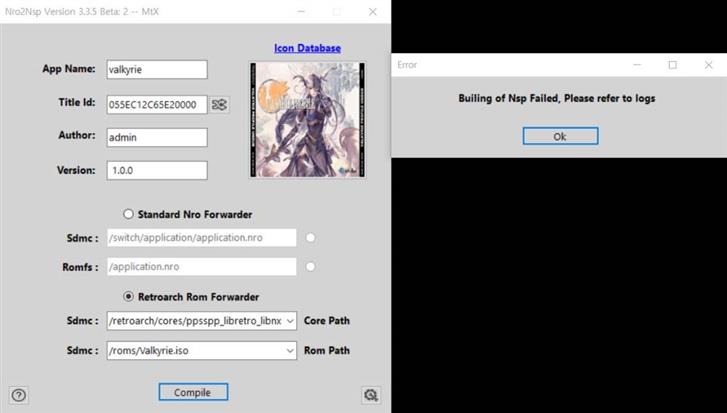Click into the App Name field

156,69
